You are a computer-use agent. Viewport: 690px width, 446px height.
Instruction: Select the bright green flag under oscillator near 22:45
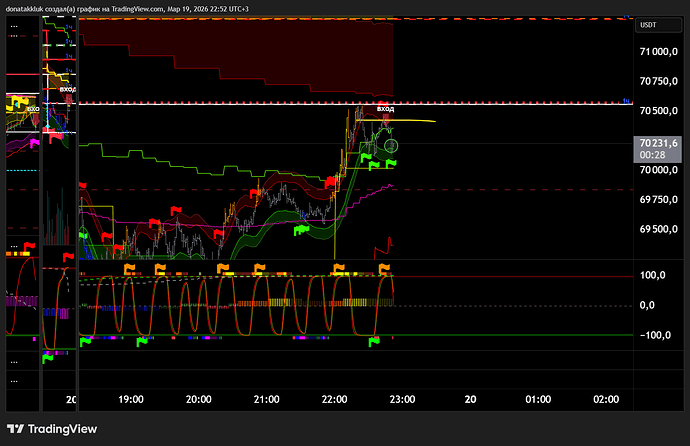click(x=374, y=342)
